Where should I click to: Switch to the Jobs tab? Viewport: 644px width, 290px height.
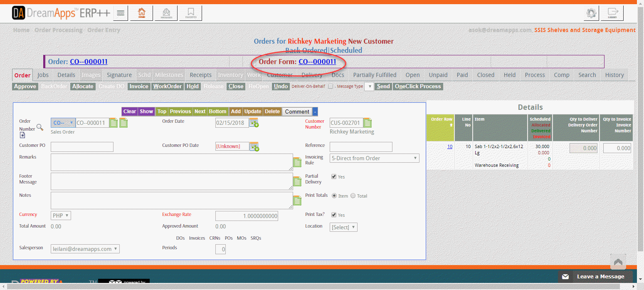click(43, 75)
